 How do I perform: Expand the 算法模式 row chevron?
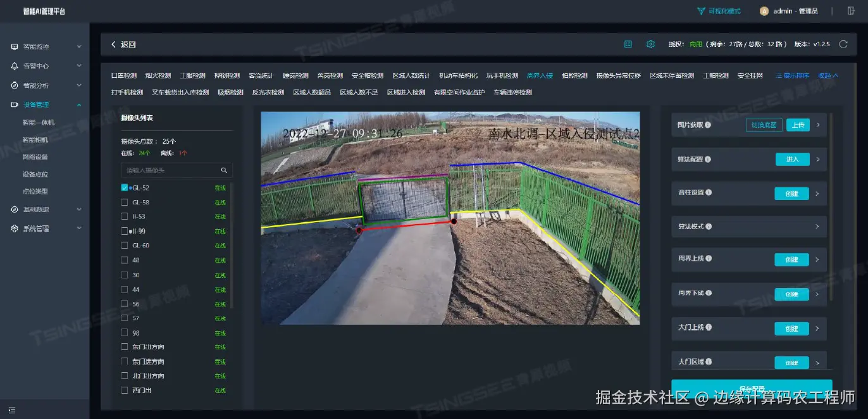click(x=817, y=226)
